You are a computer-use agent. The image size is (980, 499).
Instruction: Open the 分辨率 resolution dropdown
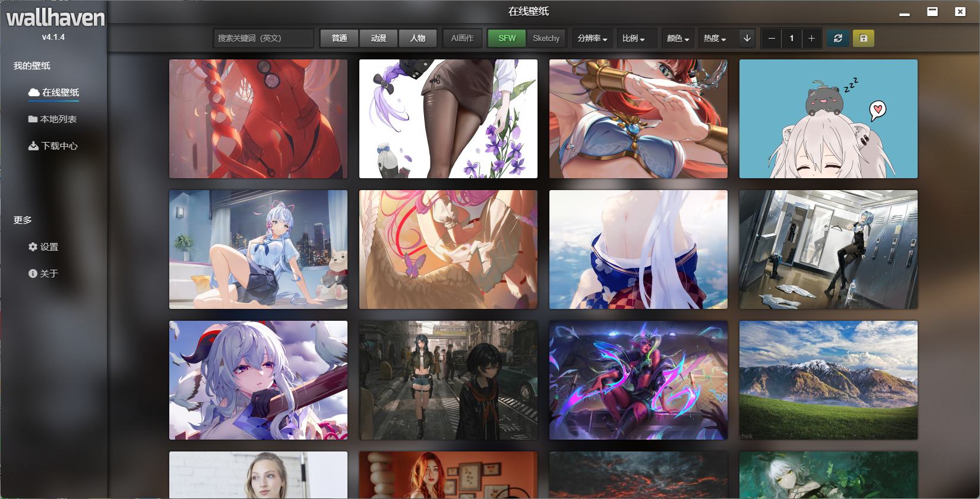point(592,38)
